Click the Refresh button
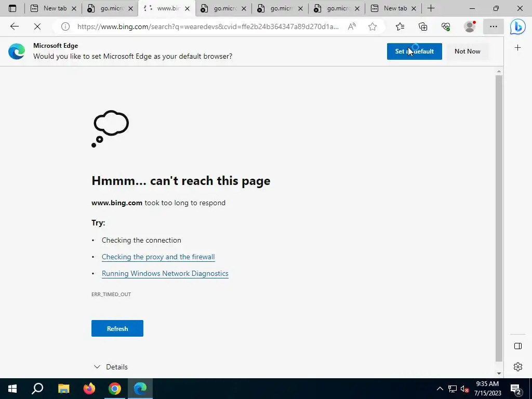 click(117, 328)
